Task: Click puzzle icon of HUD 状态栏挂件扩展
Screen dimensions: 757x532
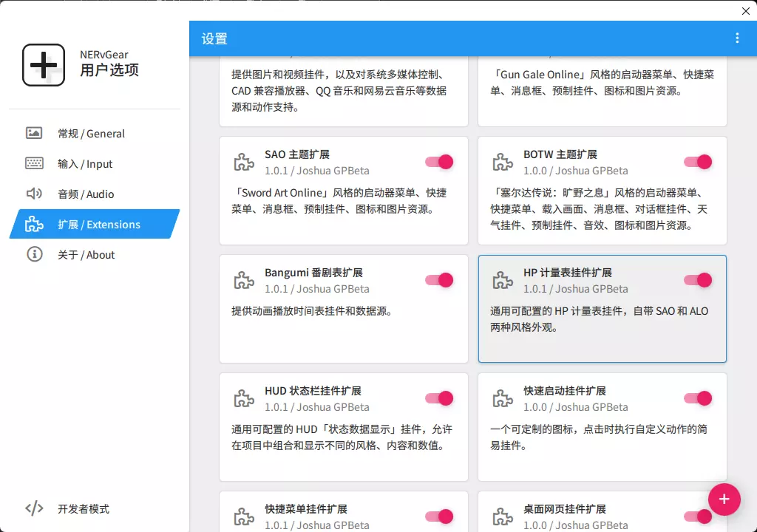Action: 244,399
